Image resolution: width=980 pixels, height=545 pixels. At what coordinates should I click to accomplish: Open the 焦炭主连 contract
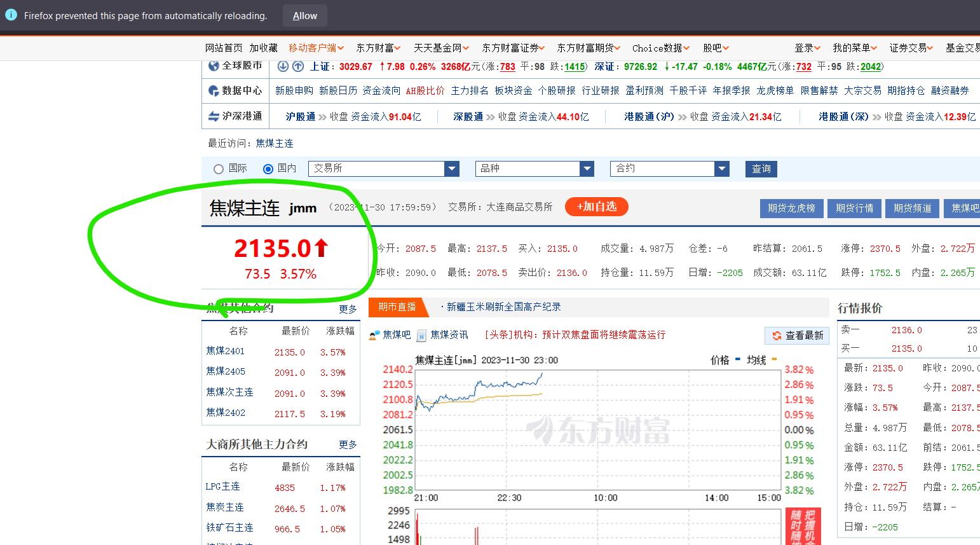click(x=225, y=507)
